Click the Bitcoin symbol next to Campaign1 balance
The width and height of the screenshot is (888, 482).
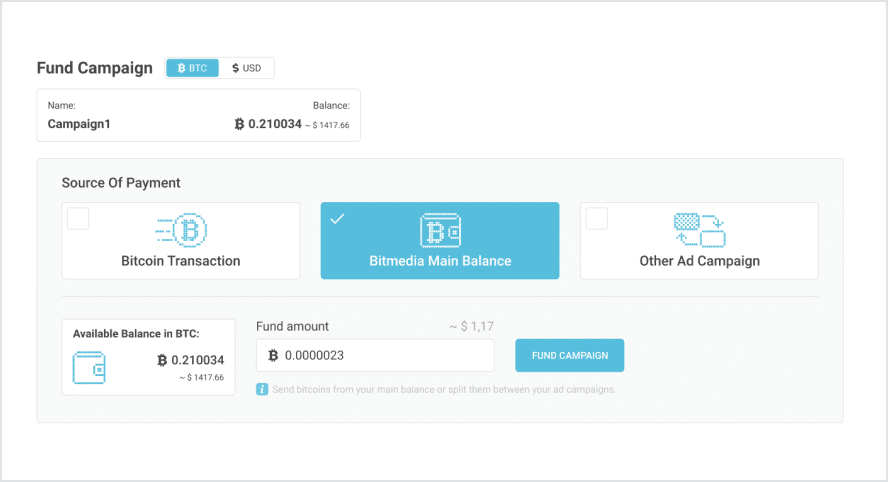(x=240, y=124)
